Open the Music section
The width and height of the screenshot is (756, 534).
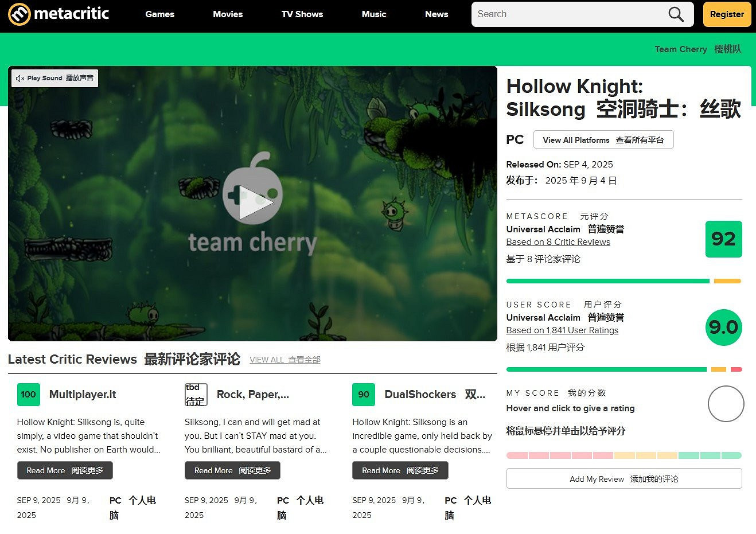[373, 14]
